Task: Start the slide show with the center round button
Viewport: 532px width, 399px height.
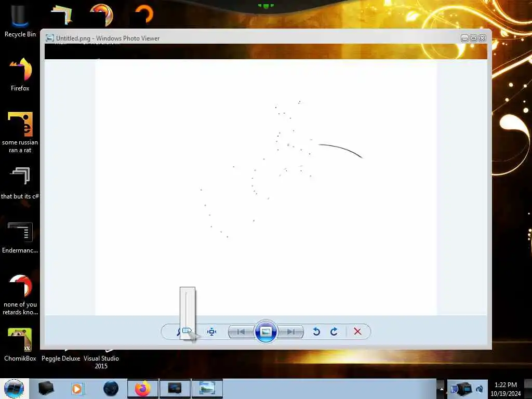Action: [265, 331]
